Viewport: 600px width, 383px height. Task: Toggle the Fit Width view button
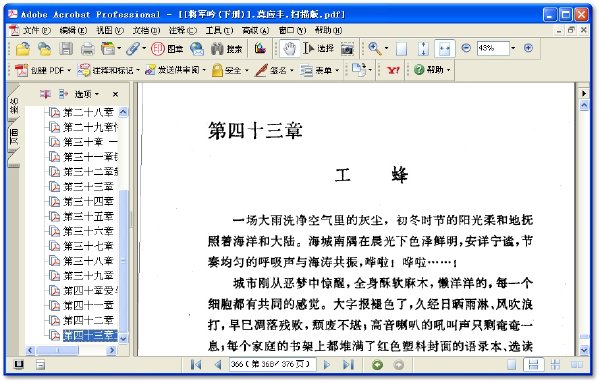(x=445, y=49)
